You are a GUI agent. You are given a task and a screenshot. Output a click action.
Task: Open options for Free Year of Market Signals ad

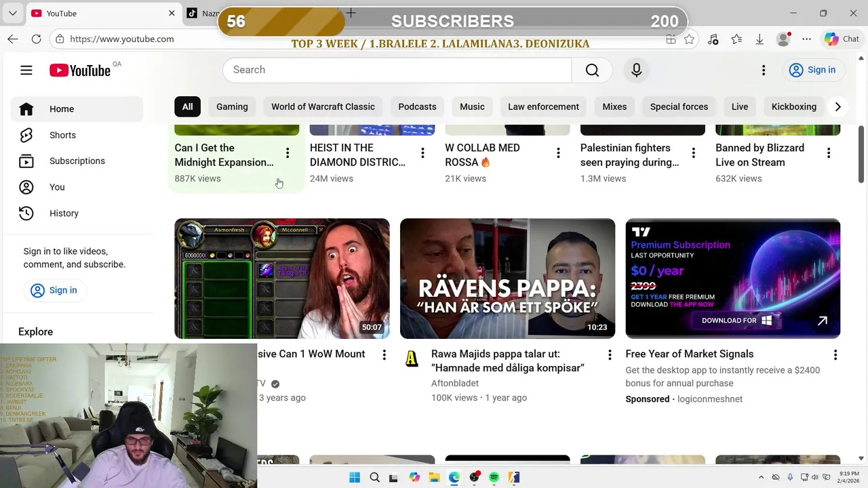click(x=835, y=355)
